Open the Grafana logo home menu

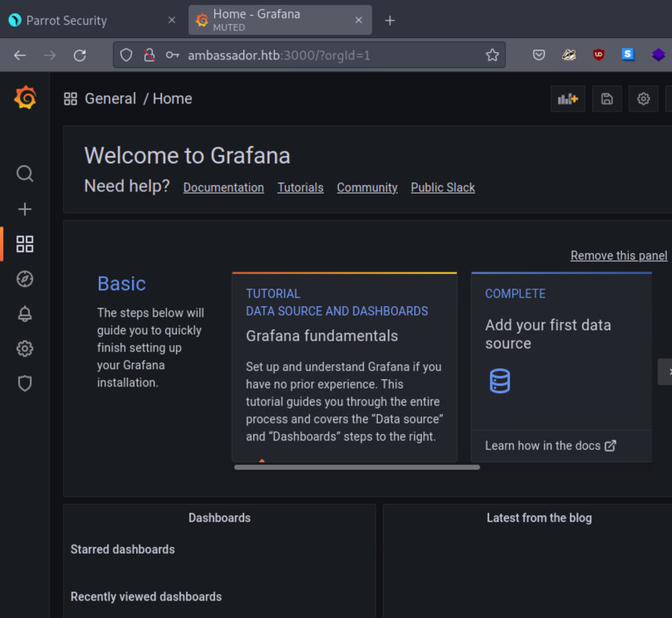25,98
